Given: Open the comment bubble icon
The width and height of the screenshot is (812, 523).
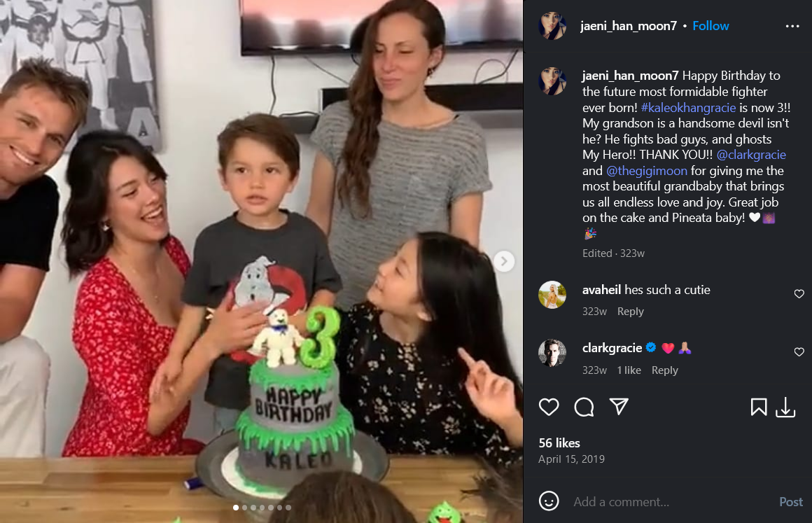Looking at the screenshot, I should [x=584, y=407].
